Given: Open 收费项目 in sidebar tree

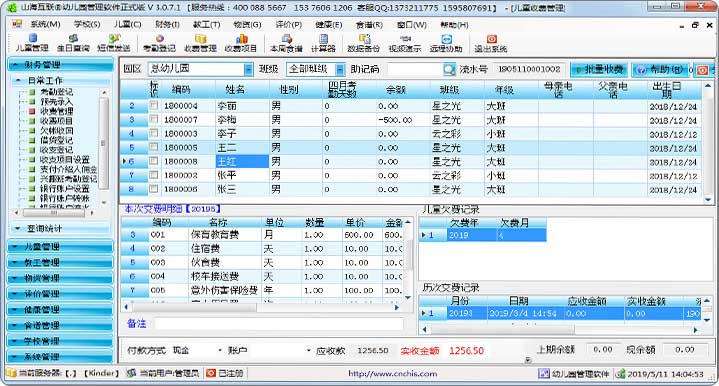Looking at the screenshot, I should (x=56, y=121).
